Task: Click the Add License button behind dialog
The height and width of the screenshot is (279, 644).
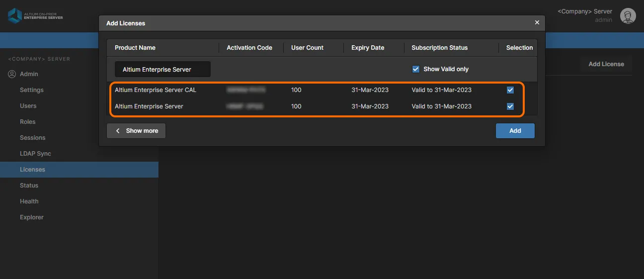Action: 606,64
